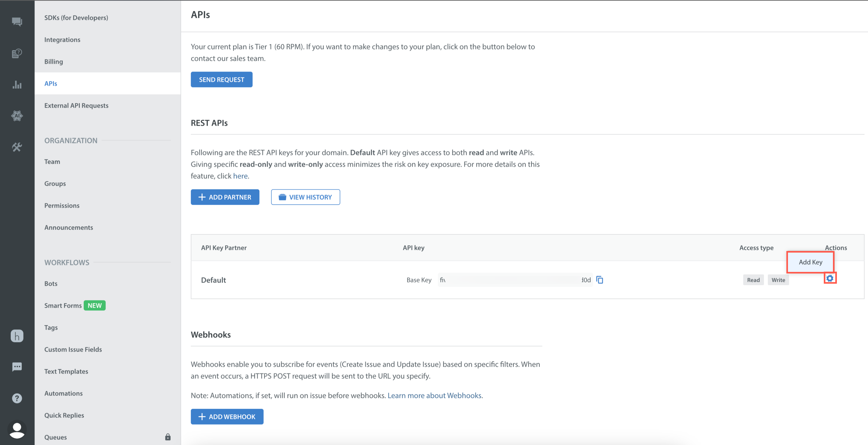868x445 pixels.
Task: Open Smart Forms page
Action: pyautogui.click(x=63, y=306)
